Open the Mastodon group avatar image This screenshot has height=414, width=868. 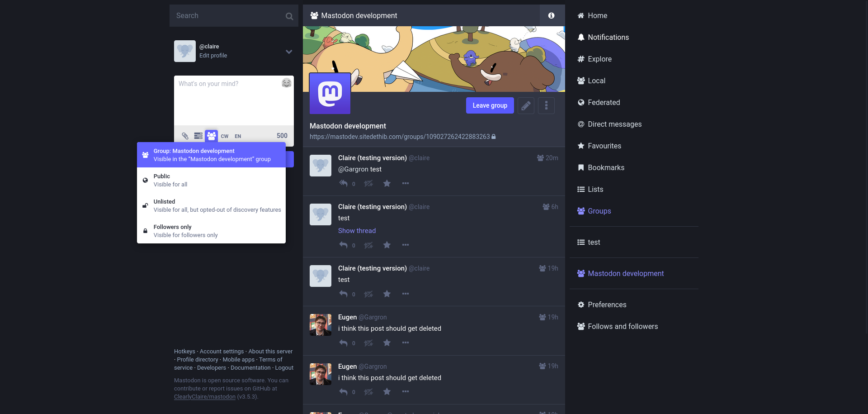click(x=330, y=94)
